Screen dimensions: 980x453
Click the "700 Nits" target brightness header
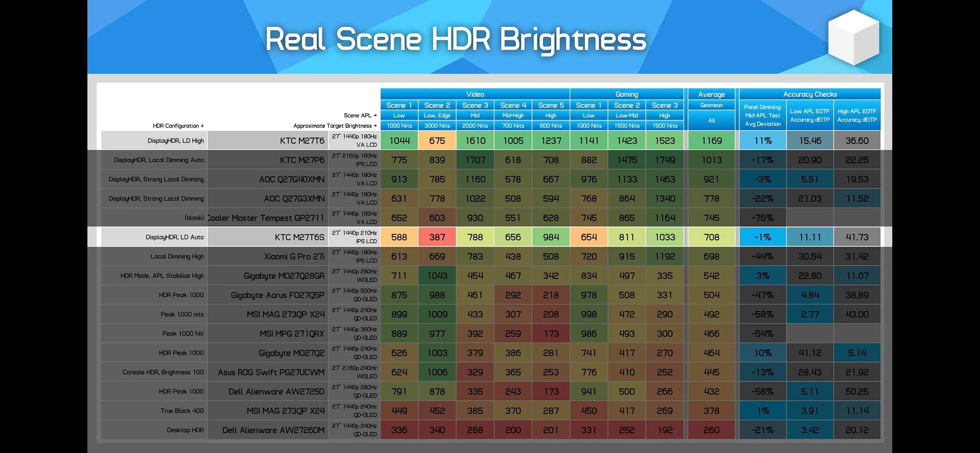pyautogui.click(x=513, y=126)
